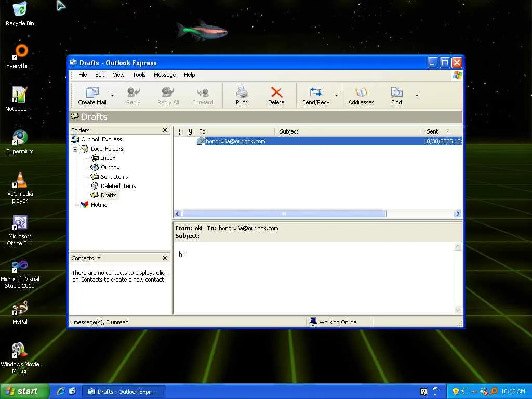Screen dimensions: 532x399
Task: Click the horizontal scrollbar left arrow
Action: (178, 214)
